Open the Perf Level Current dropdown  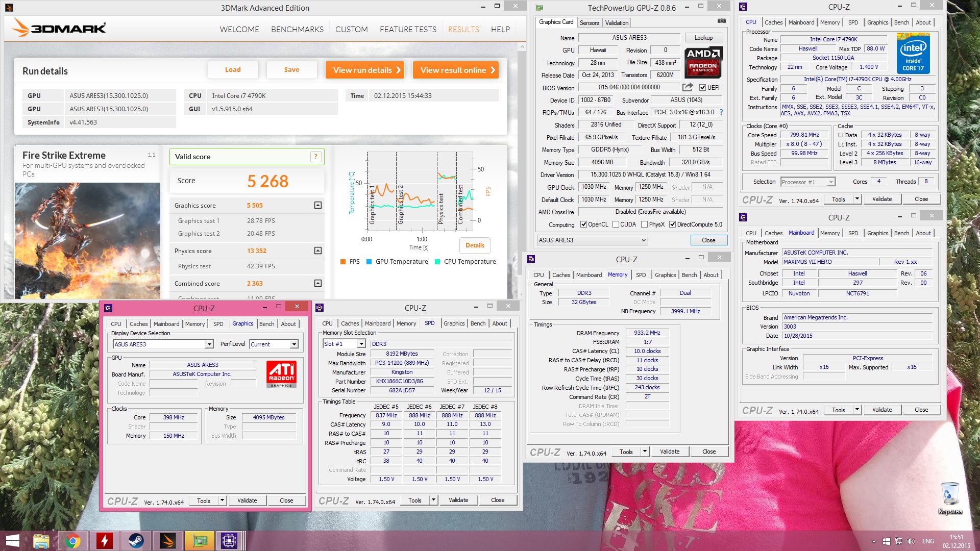[x=274, y=344]
